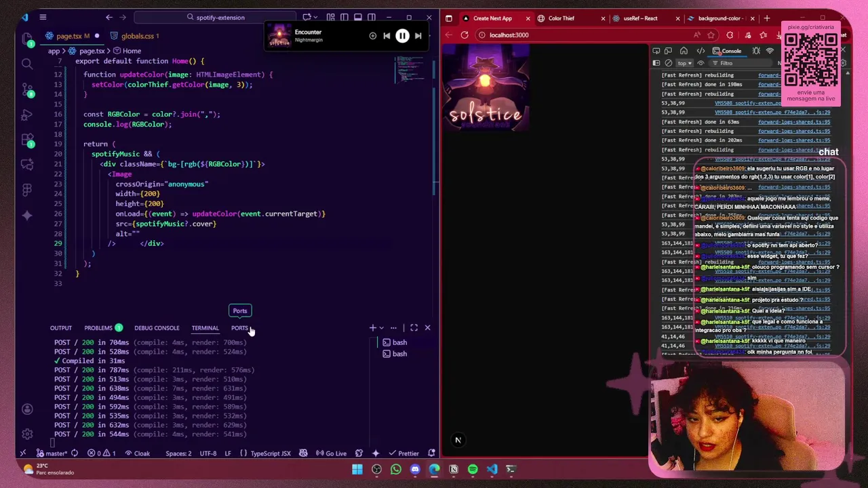Viewport: 868px width, 488px height.
Task: Open the new terminal launch profile dropdown
Action: point(381,328)
